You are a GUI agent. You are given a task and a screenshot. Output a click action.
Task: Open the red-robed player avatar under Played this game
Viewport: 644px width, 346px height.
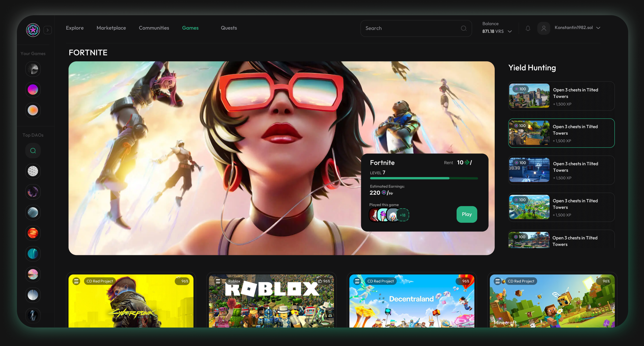374,215
